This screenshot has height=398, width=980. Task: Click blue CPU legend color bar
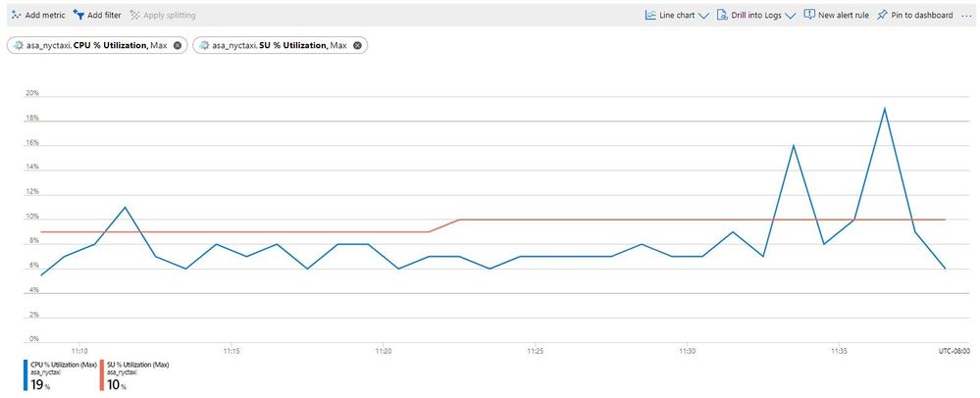click(x=26, y=374)
